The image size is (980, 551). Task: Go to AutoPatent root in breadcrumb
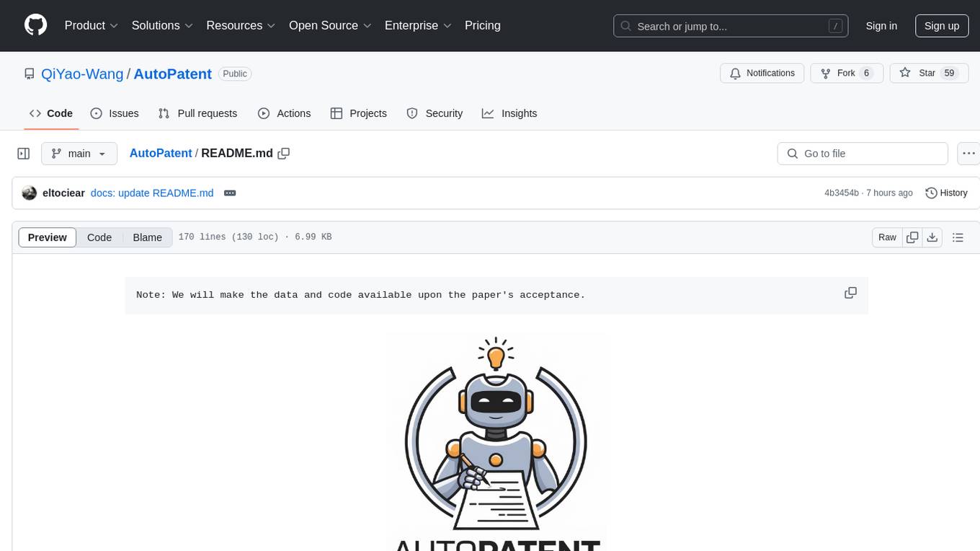tap(161, 154)
